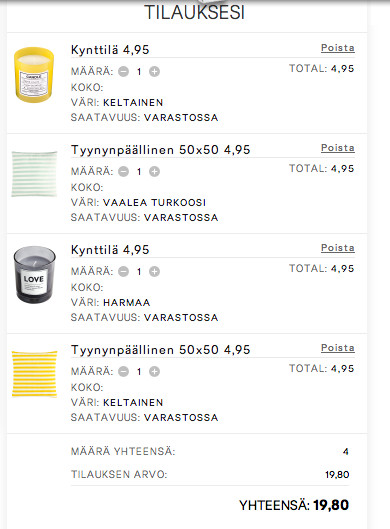
Task: Increase quantity of yellow Kynttilä candle
Action: tap(155, 72)
